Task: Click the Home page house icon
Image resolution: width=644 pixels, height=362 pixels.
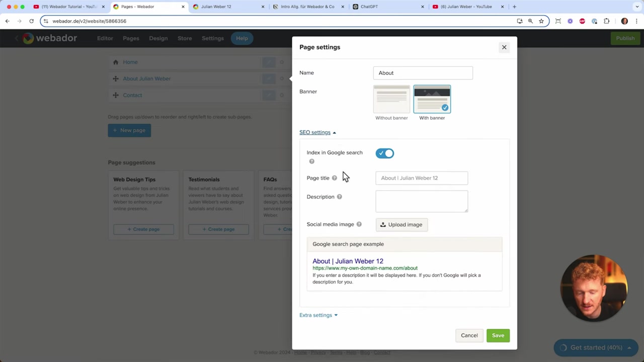Action: tap(116, 62)
